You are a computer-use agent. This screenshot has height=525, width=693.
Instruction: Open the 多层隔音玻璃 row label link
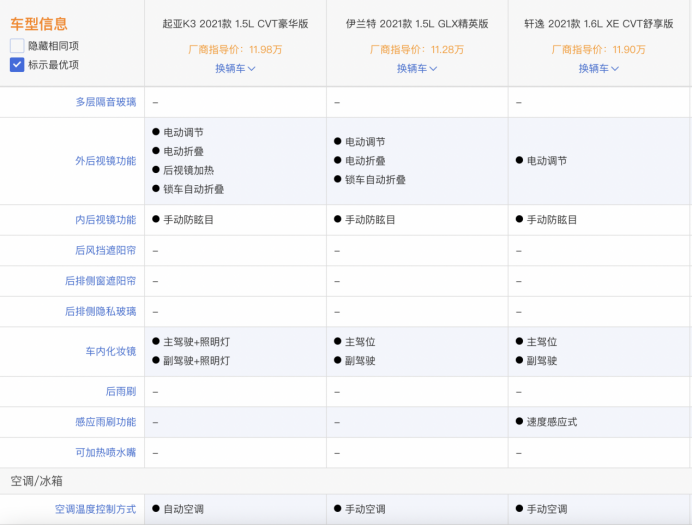click(x=106, y=102)
